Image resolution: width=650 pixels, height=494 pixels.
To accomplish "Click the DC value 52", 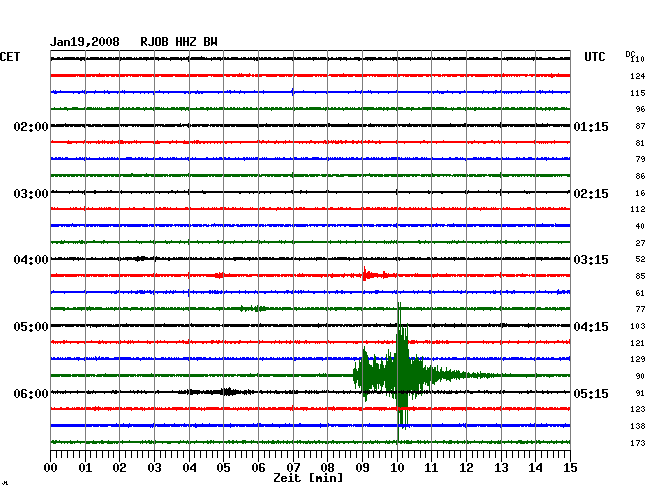I will click(640, 259).
